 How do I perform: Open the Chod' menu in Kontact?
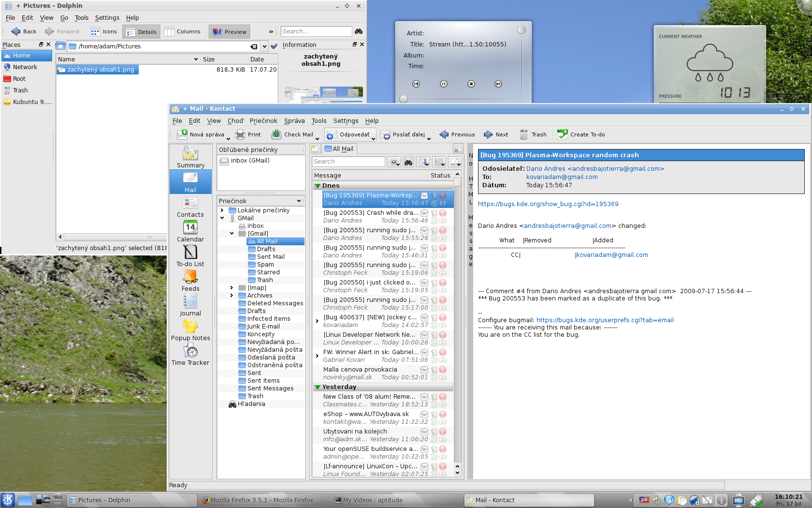click(x=236, y=121)
